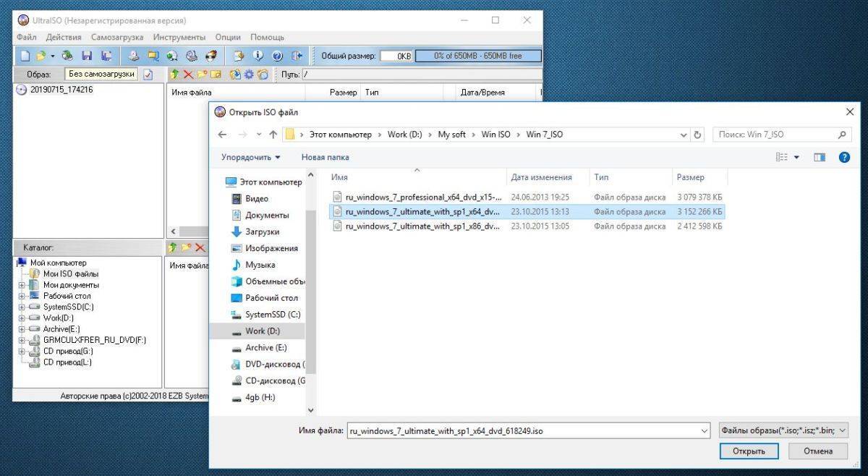The image size is (868, 476).
Task: Click the refresh icon next to address bar
Action: (x=697, y=135)
